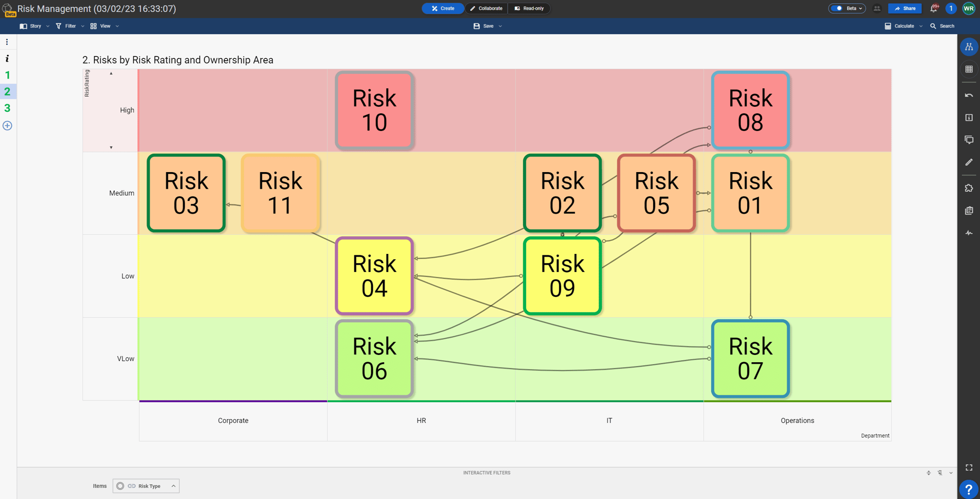Screen dimensions: 980x499
Task: Open the info panel icon in right sidebar
Action: click(x=969, y=118)
